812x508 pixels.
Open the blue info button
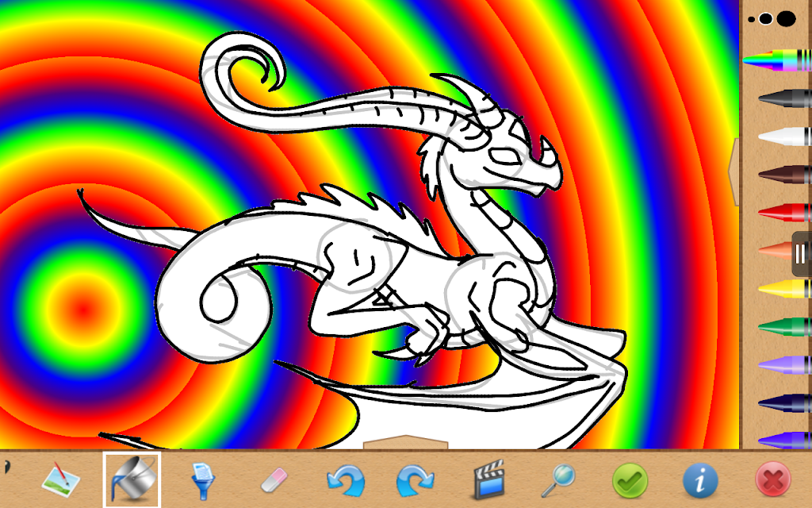(700, 480)
